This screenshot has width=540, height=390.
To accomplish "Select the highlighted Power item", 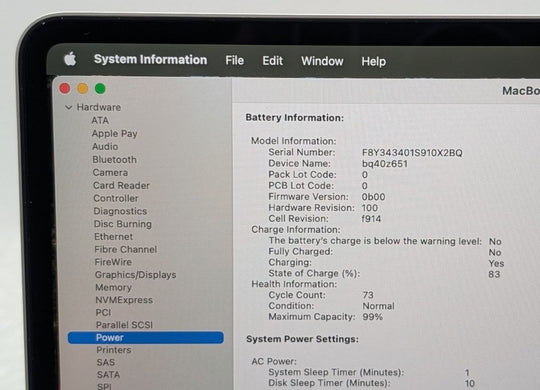I will pos(146,338).
